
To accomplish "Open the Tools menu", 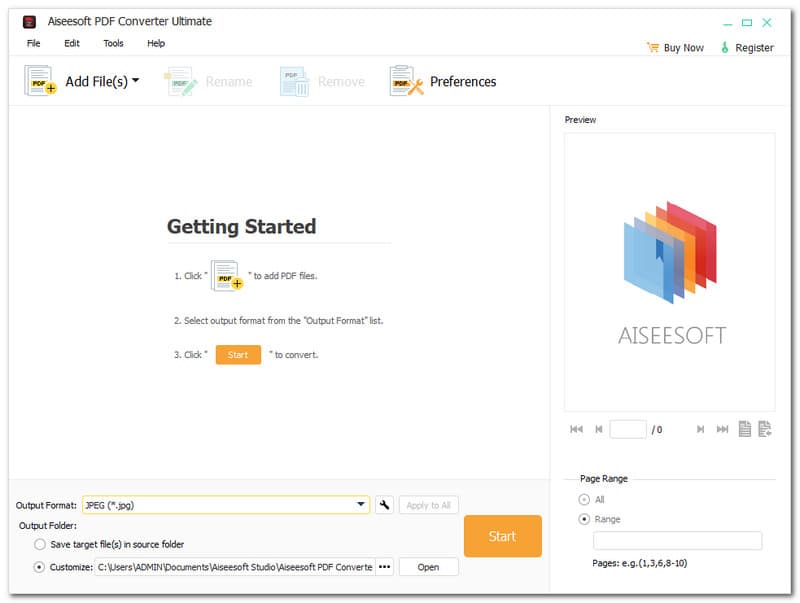I will click(113, 43).
